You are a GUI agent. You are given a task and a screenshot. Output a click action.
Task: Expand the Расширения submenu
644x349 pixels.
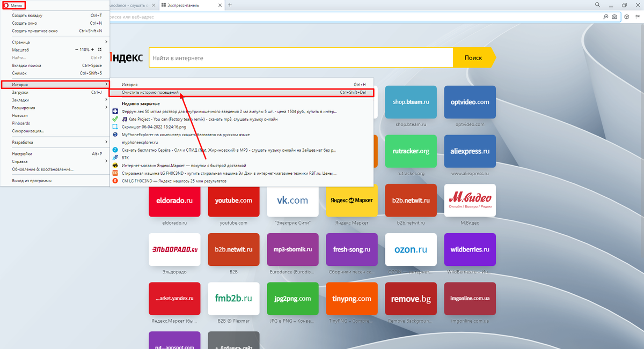tap(55, 108)
